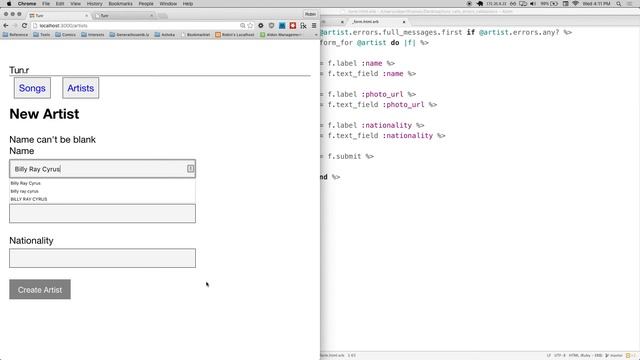This screenshot has height=360, width=640.
Task: Go back with Chrome's back arrow
Action: (x=6, y=25)
